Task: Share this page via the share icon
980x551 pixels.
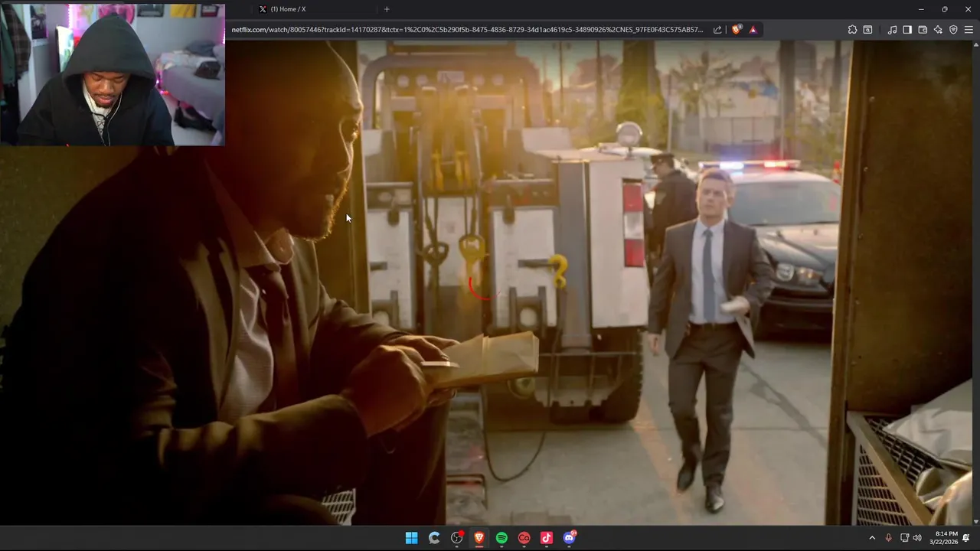Action: (x=717, y=30)
